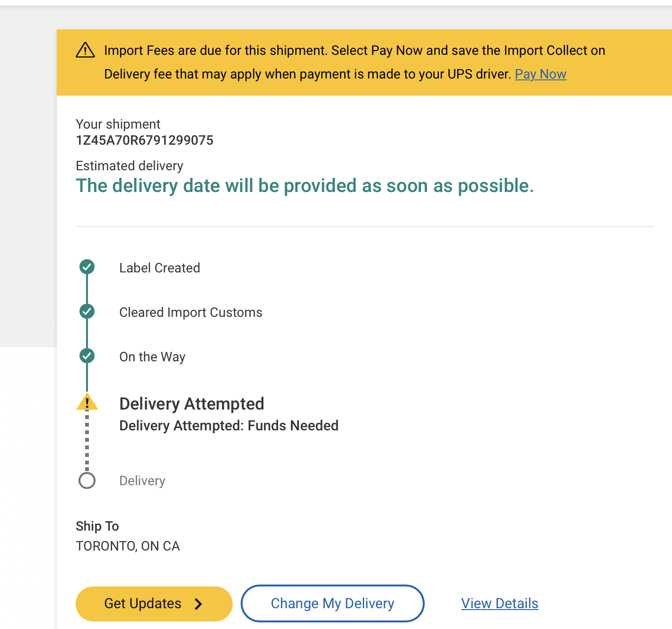
Task: Click the warning triangle icon in banner
Action: pyautogui.click(x=85, y=50)
